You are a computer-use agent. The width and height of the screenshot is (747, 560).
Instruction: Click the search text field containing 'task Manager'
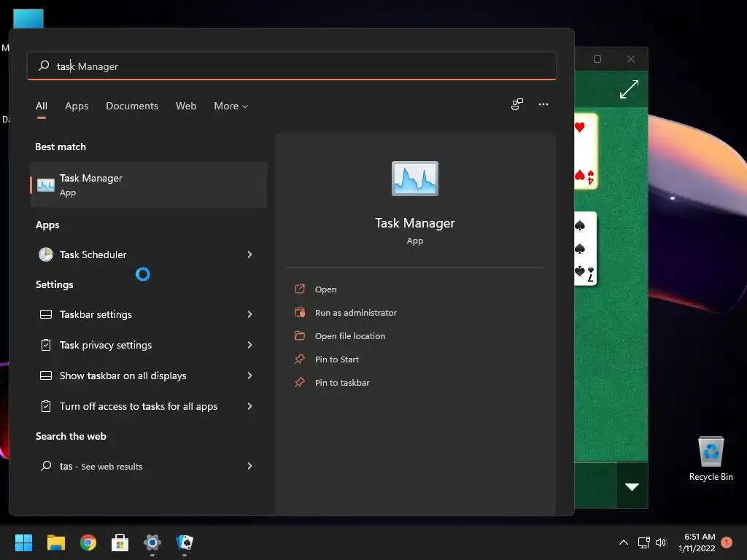[292, 66]
